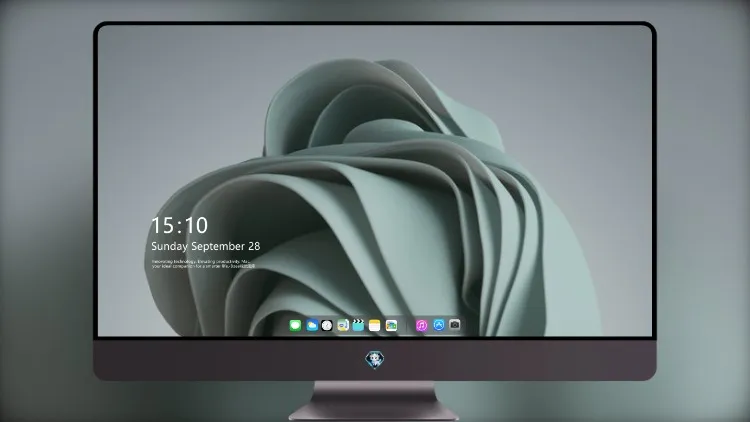Open the Maps app in dock

[x=342, y=325]
